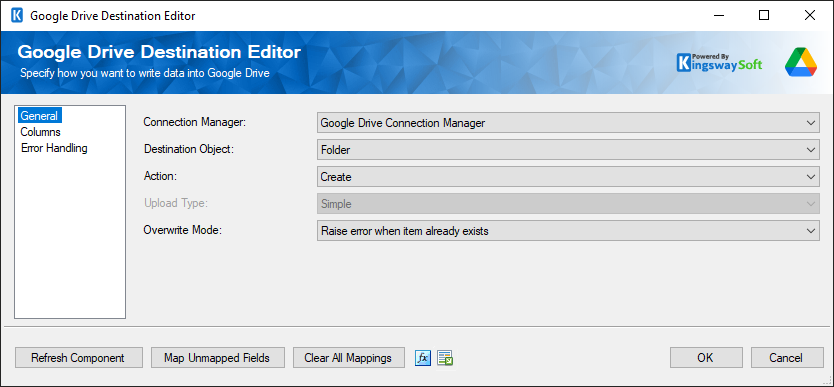Screen dimensions: 834x387
Task: Open the Destination Object dropdown showing Folder
Action: point(568,150)
